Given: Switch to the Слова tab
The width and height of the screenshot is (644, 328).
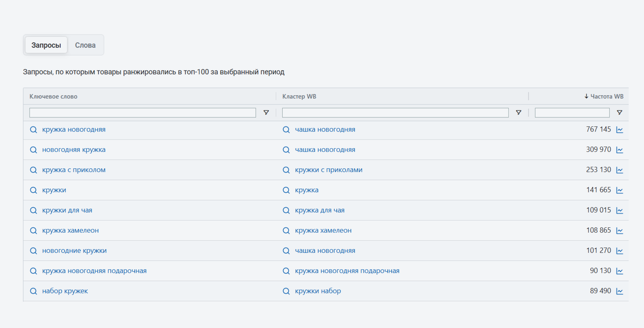Looking at the screenshot, I should tap(85, 45).
